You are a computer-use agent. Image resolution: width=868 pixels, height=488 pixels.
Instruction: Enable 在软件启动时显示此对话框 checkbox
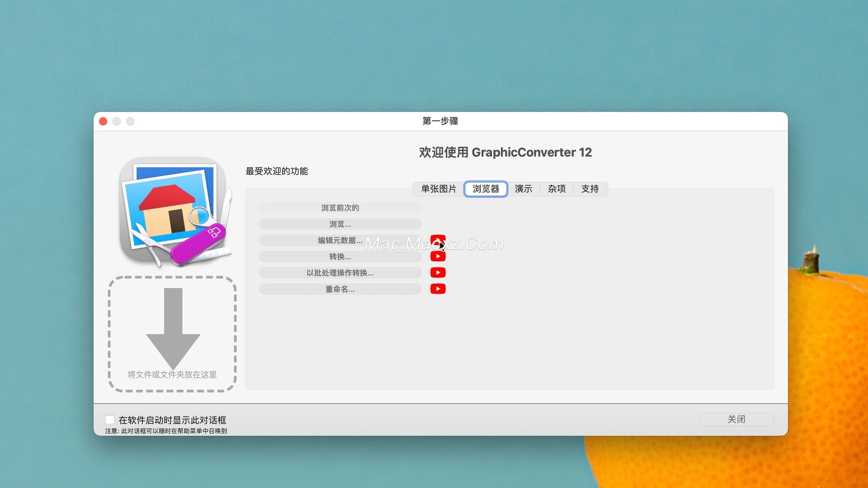click(110, 419)
